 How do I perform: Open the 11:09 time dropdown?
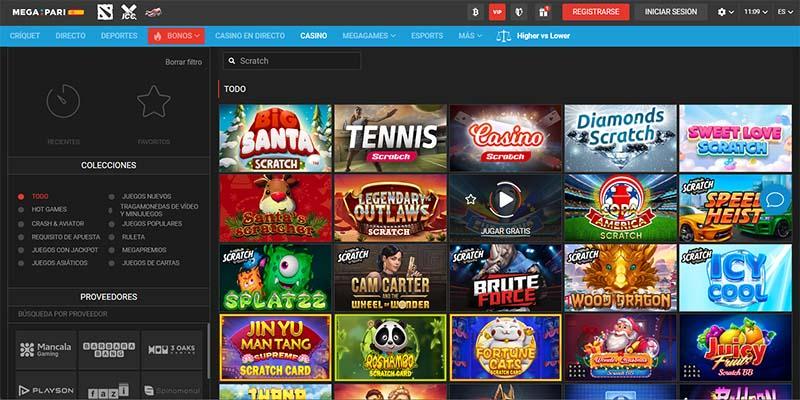756,12
